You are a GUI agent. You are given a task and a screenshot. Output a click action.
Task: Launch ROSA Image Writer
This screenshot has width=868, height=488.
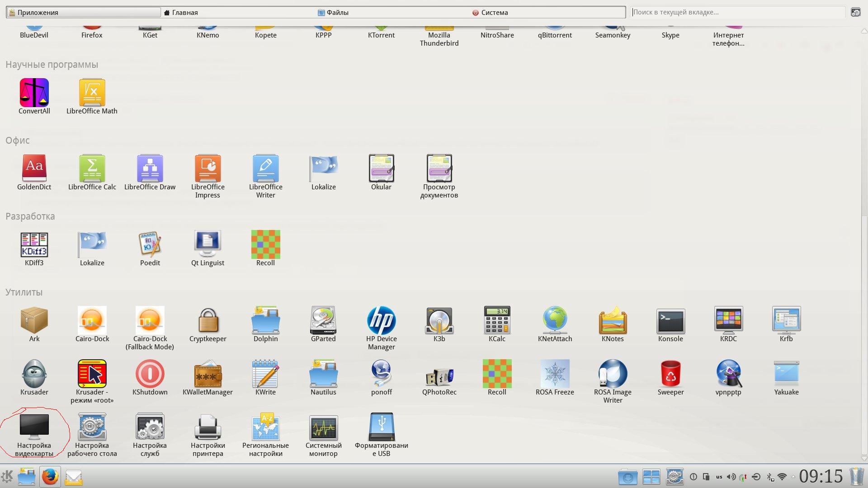[x=613, y=374]
